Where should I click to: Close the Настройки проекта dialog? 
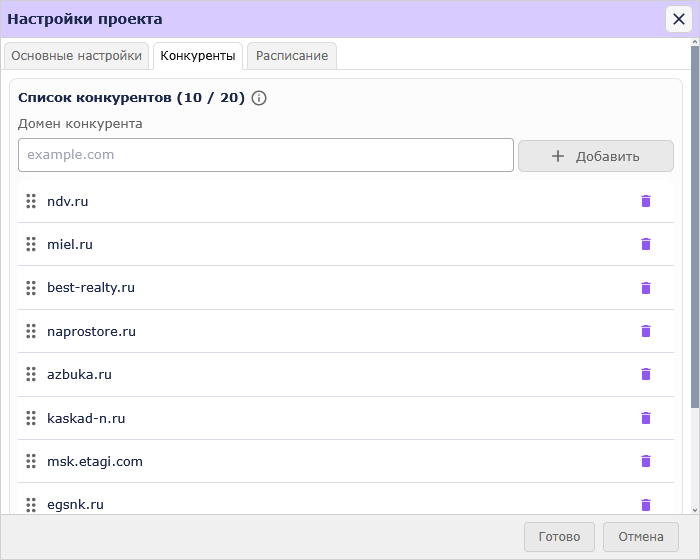click(679, 19)
